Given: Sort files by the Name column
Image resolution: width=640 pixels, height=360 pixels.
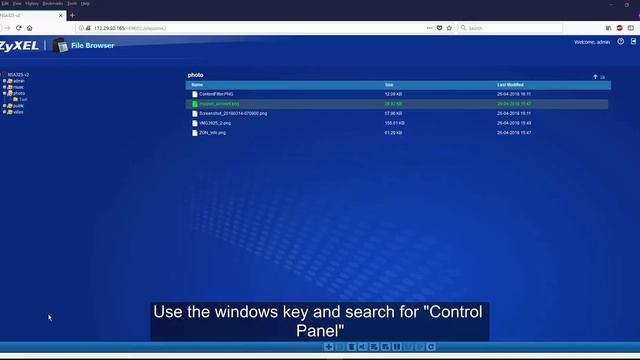Looking at the screenshot, I should (x=197, y=85).
